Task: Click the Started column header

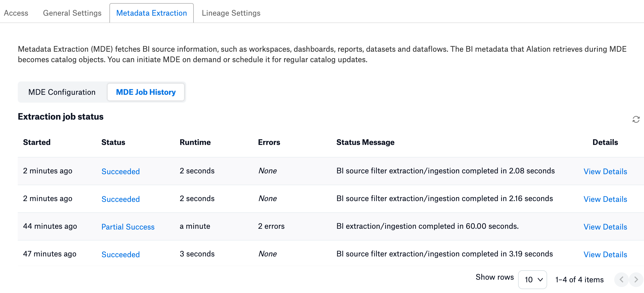Action: coord(37,142)
